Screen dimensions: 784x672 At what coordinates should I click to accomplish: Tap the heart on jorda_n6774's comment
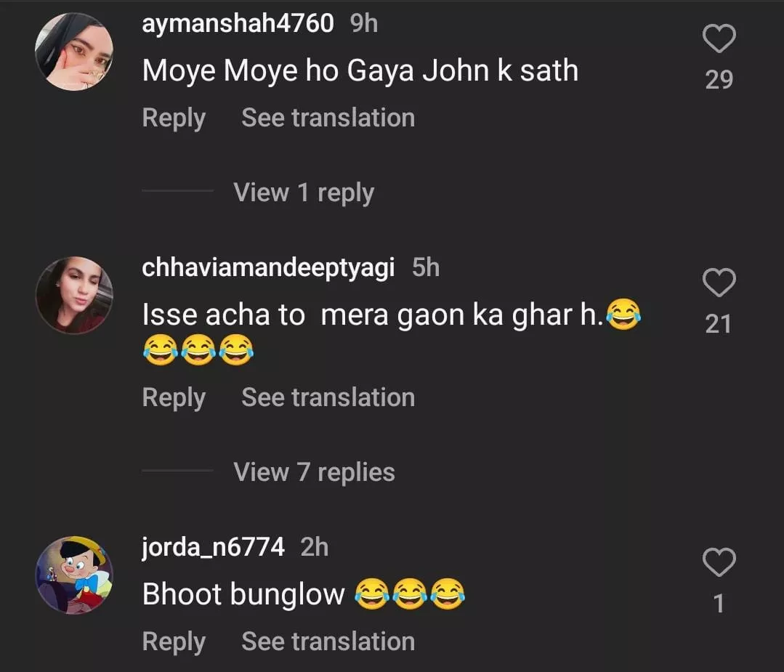(719, 563)
